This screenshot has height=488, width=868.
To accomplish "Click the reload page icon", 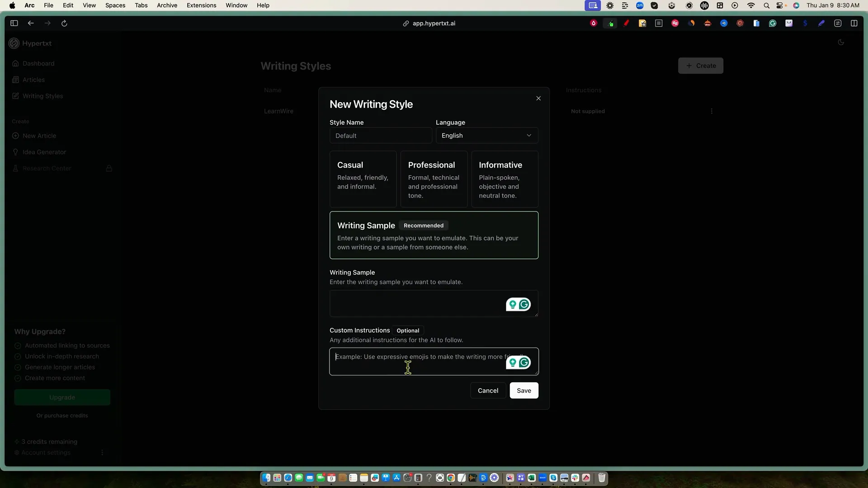I will 64,23.
